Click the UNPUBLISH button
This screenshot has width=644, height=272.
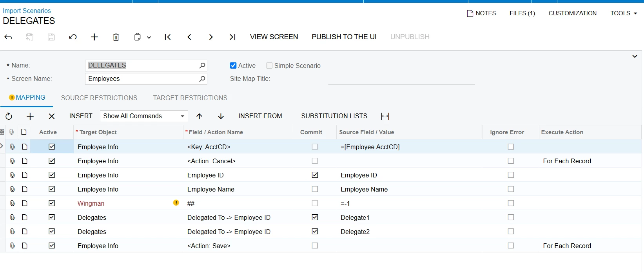pos(410,37)
